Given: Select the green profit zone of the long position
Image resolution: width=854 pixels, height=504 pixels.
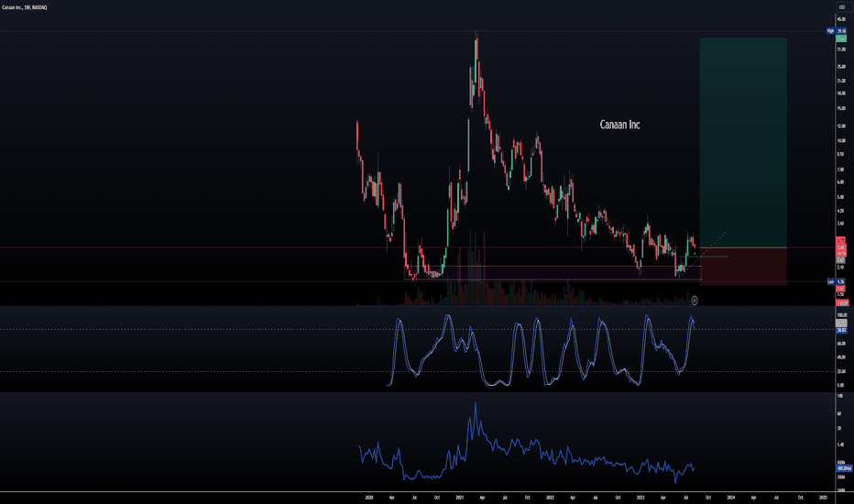Looking at the screenshot, I should click(743, 143).
